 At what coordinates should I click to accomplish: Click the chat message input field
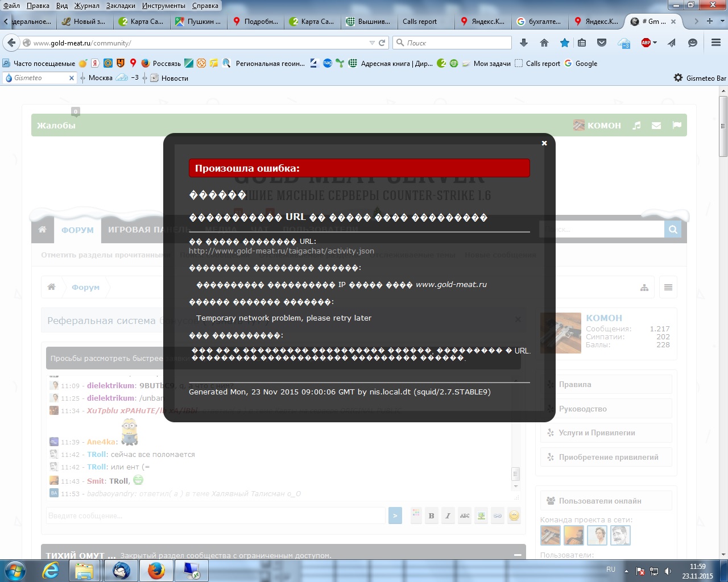pos(216,516)
